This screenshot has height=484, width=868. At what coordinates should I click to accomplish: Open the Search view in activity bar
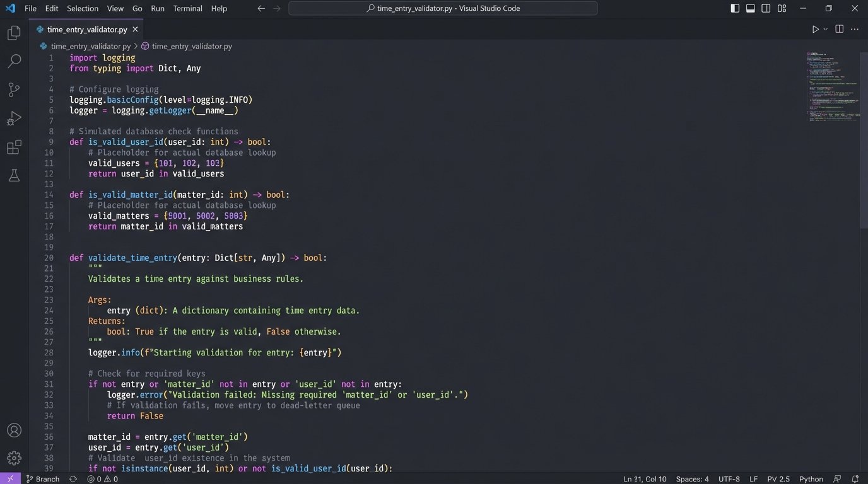tap(14, 61)
